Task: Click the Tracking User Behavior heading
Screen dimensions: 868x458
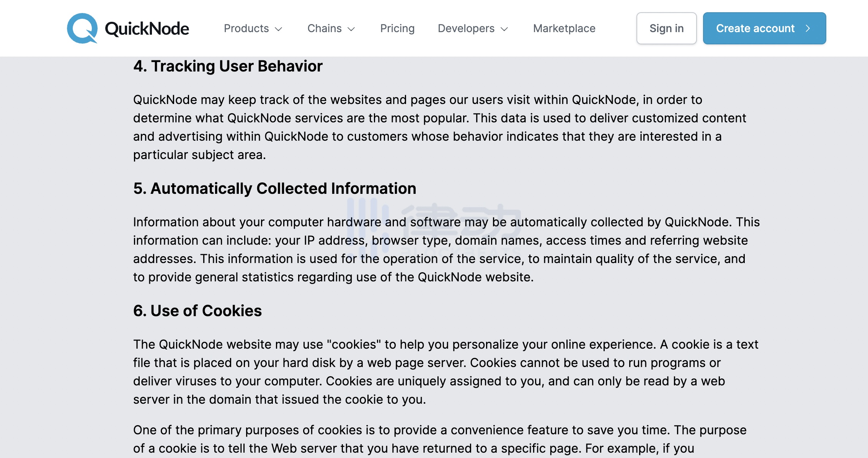Action: click(228, 66)
